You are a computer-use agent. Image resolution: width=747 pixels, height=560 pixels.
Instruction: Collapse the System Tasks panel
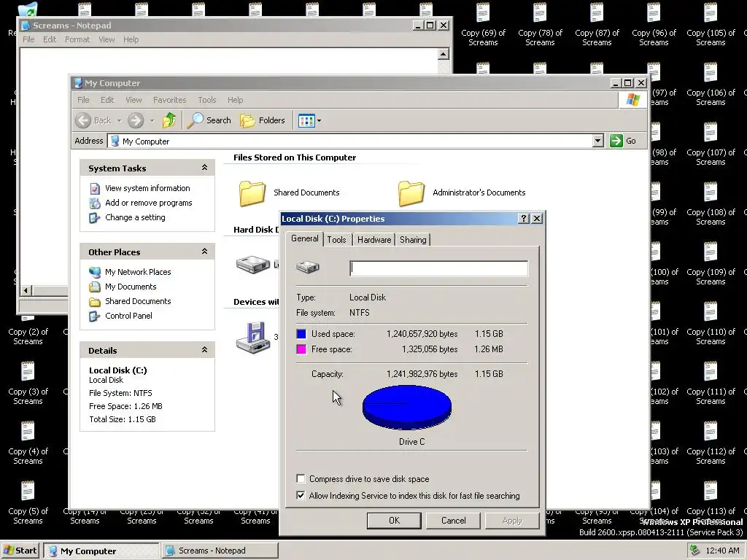204,168
